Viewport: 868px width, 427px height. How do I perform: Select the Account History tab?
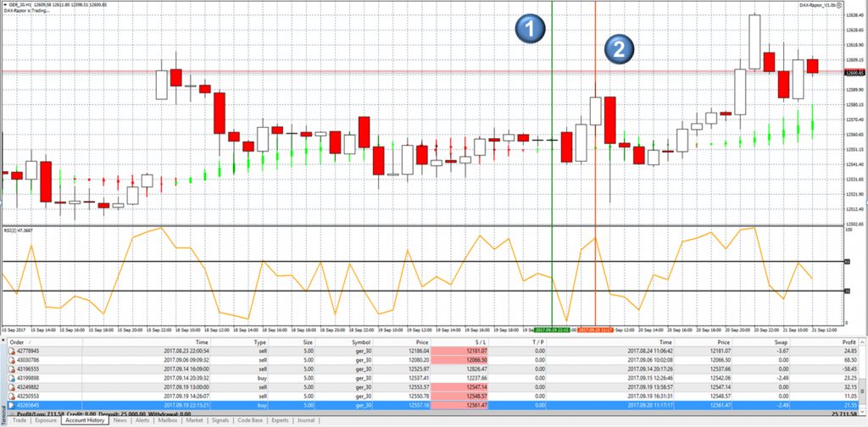pos(86,420)
